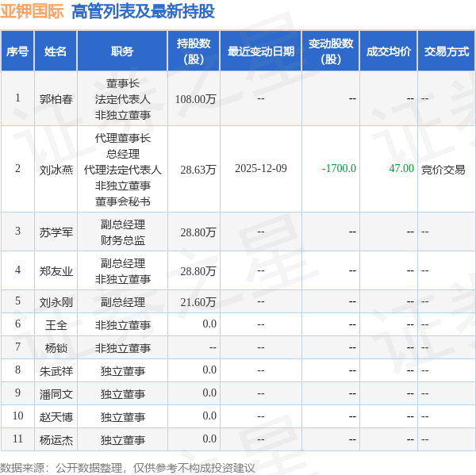This screenshot has width=476, height=475.
Task: Click the 0.0 holding in 杨运杰's row
Action: tap(209, 439)
